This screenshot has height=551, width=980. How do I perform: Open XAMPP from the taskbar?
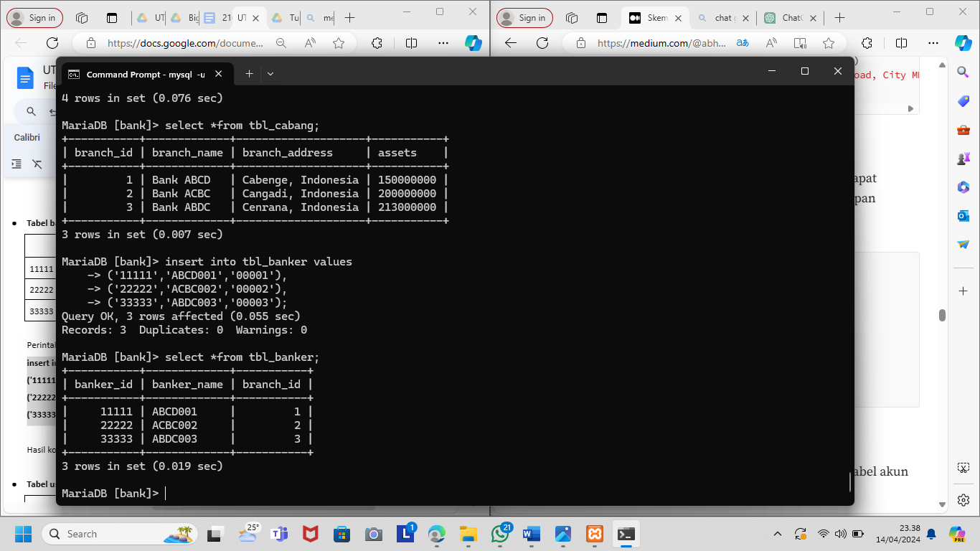[x=595, y=534]
